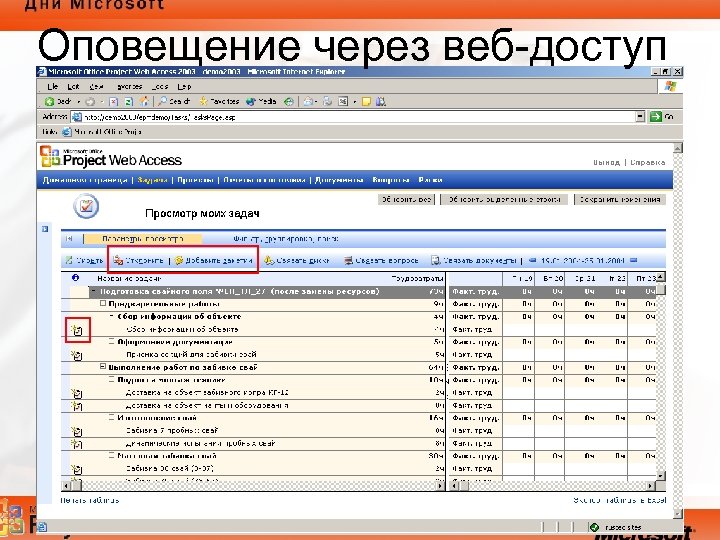
Task: Click Связать риски toolbar item
Action: click(297, 260)
